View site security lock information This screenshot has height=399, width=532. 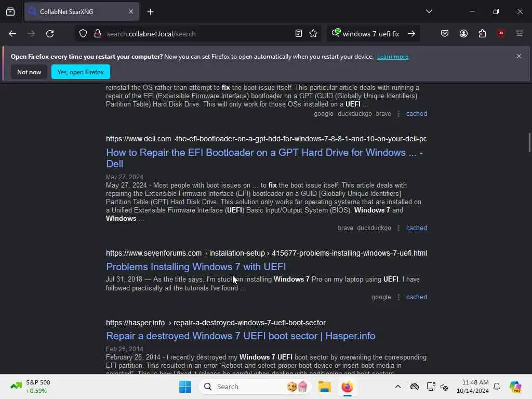(98, 34)
